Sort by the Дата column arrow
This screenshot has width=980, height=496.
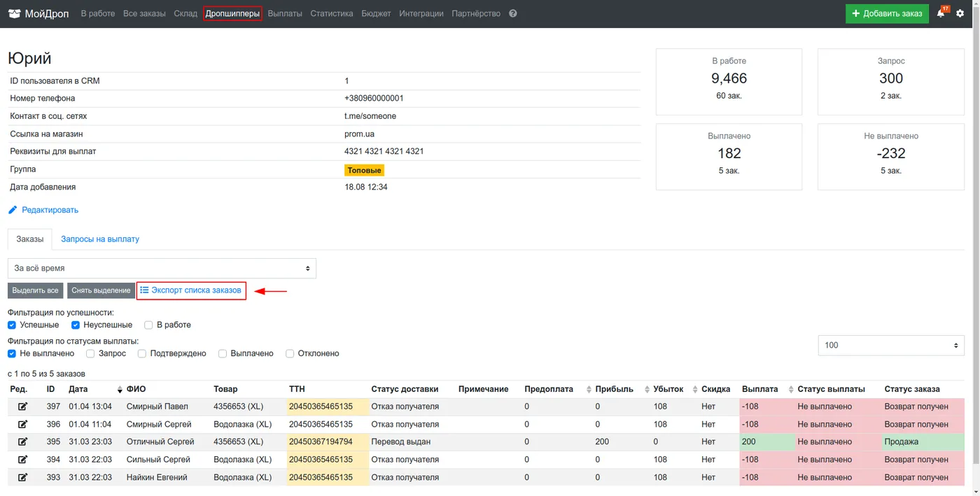pyautogui.click(x=120, y=390)
